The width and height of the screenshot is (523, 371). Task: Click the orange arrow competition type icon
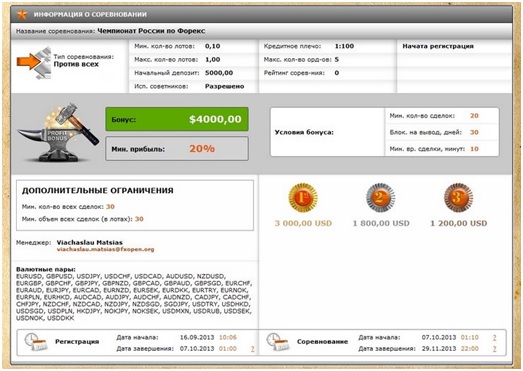click(x=34, y=62)
